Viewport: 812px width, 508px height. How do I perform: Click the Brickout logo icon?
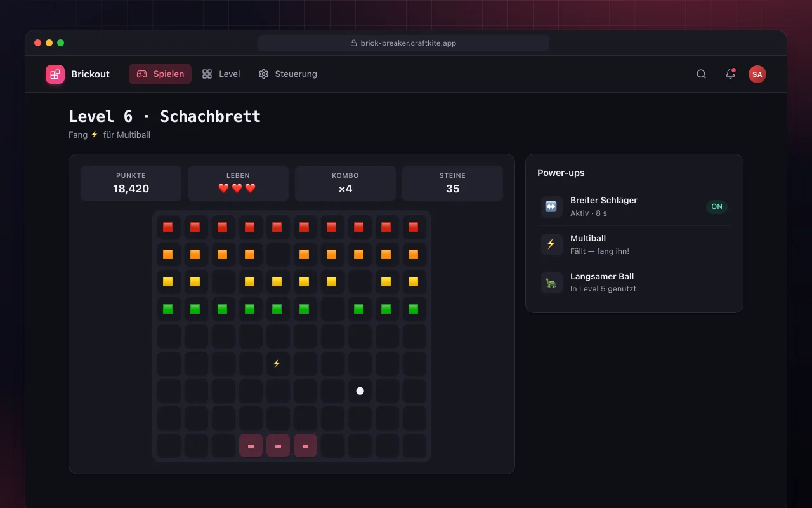coord(55,74)
